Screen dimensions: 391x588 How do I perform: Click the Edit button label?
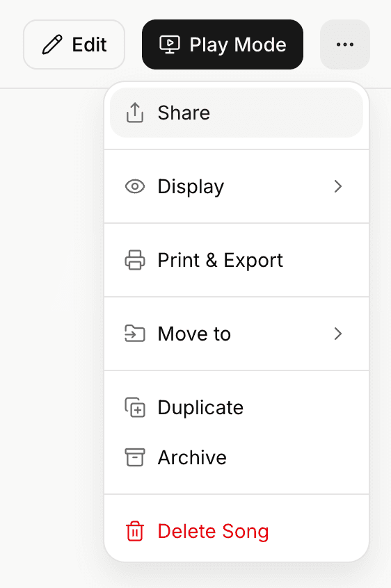coord(89,44)
